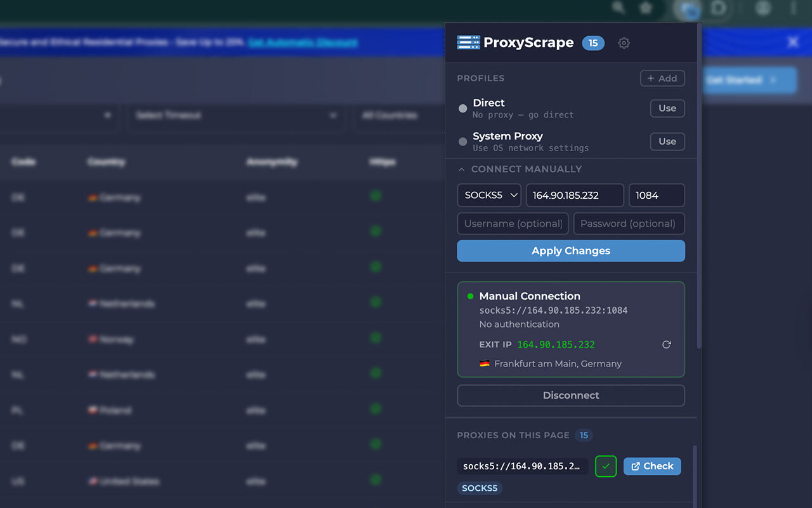Open the SOCKS5 protocol dropdown

[x=489, y=196]
